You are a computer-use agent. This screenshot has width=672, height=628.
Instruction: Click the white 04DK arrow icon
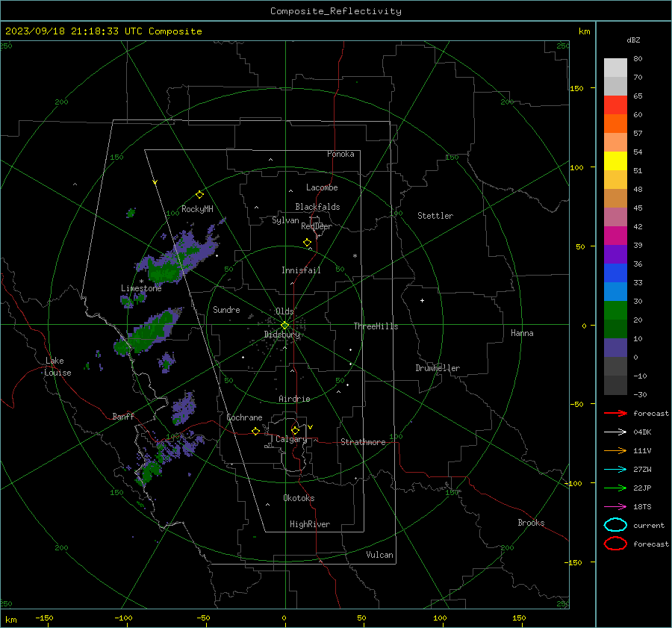(615, 432)
